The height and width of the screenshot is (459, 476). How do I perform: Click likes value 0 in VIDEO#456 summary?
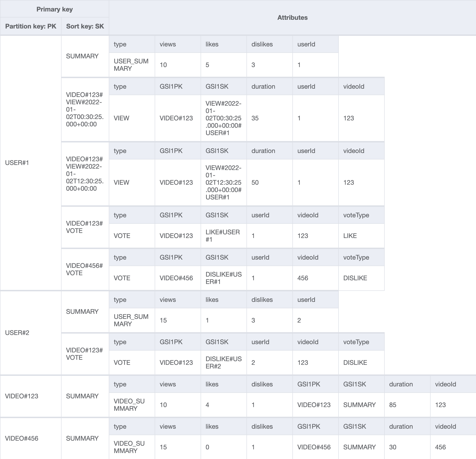[x=224, y=447]
